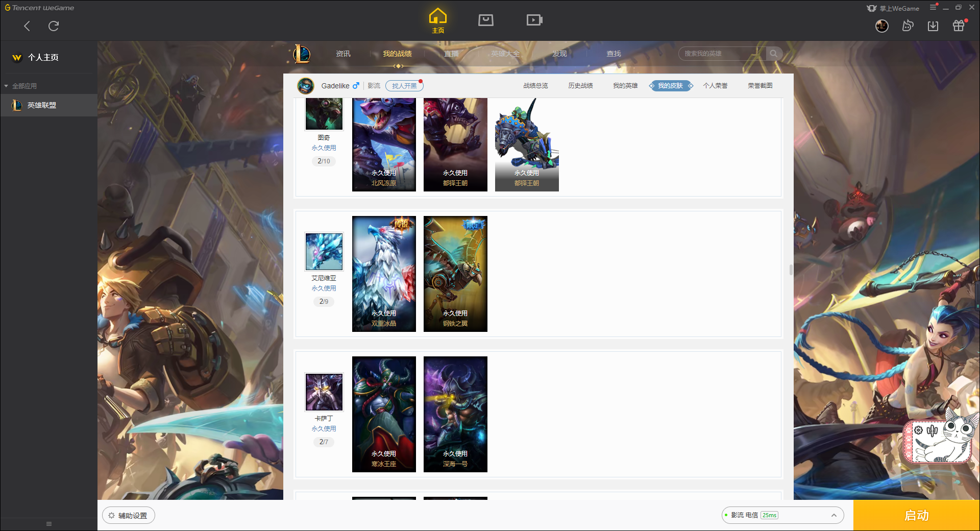Click the 卡萨丁 champion name
Image resolution: width=980 pixels, height=531 pixels.
tap(324, 419)
